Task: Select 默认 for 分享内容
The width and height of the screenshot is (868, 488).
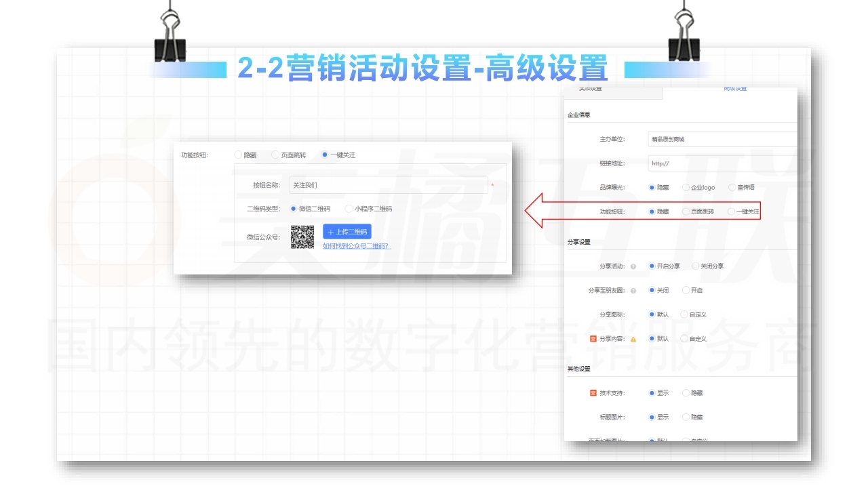Action: tap(652, 338)
